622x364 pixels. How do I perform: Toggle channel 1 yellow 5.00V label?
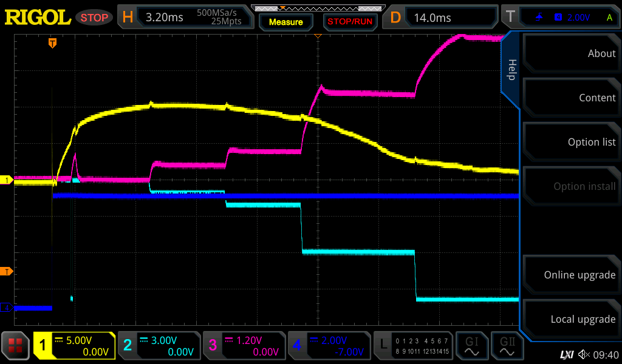click(x=74, y=346)
